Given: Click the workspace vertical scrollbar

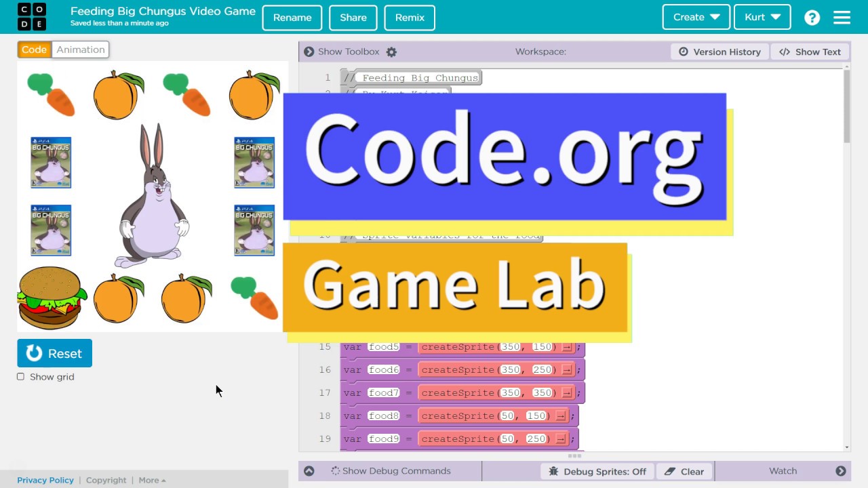Looking at the screenshot, I should (x=846, y=105).
